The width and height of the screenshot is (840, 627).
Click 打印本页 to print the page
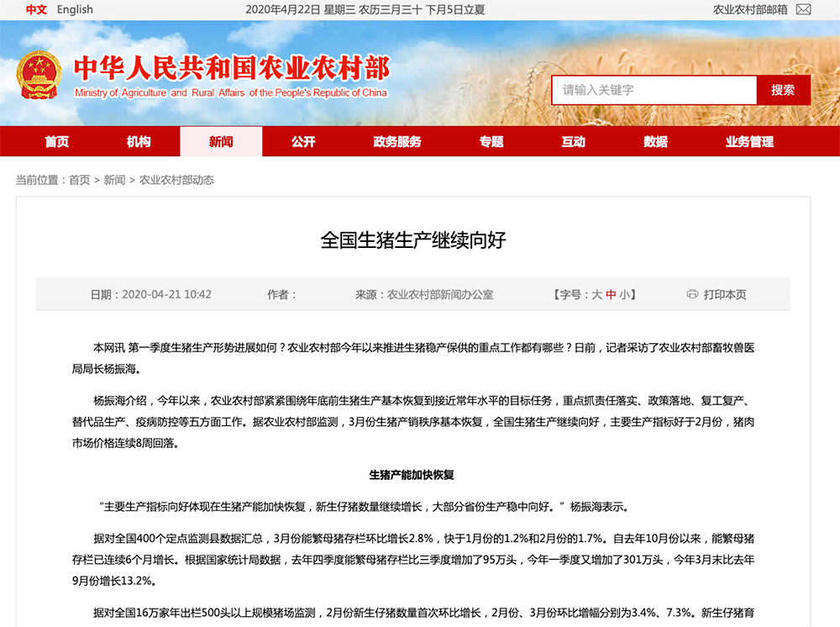(x=725, y=294)
